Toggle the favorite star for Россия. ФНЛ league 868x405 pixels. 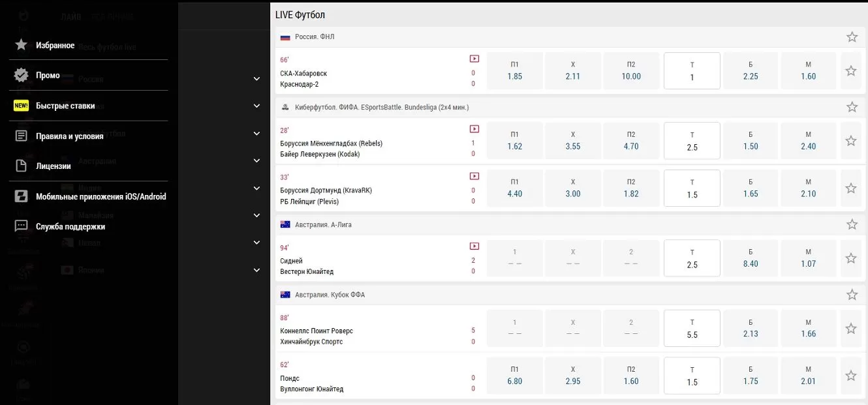[x=852, y=37]
